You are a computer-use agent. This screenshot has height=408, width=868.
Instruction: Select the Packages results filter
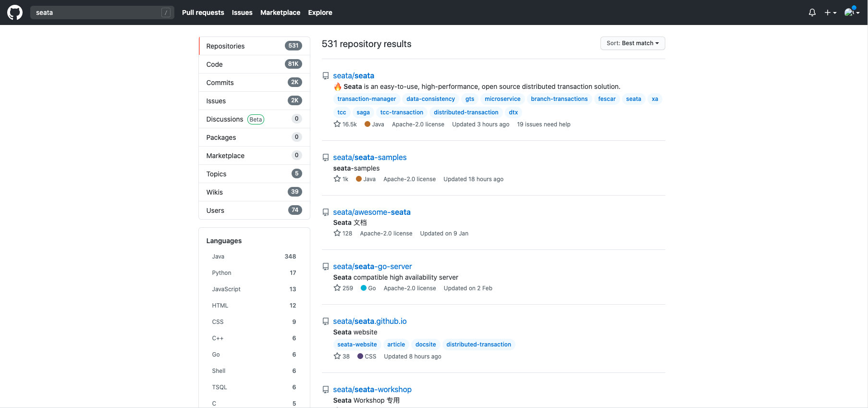coord(254,137)
